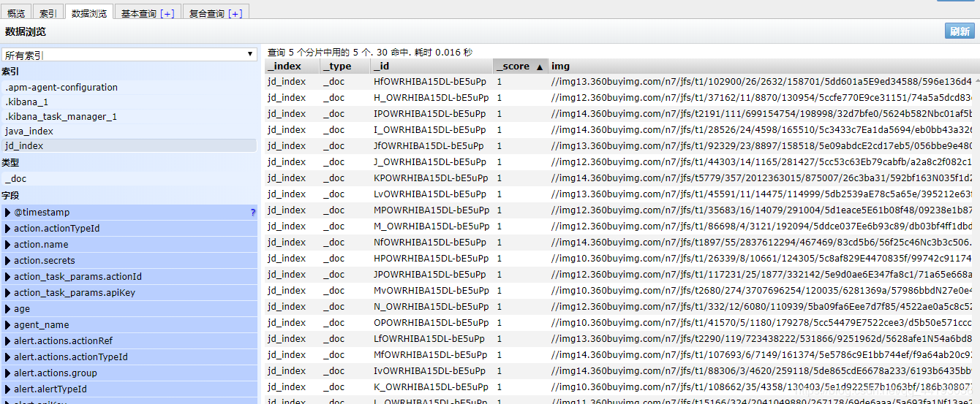The height and width of the screenshot is (404, 980).
Task: Sort by the _type column header
Action: 345,66
